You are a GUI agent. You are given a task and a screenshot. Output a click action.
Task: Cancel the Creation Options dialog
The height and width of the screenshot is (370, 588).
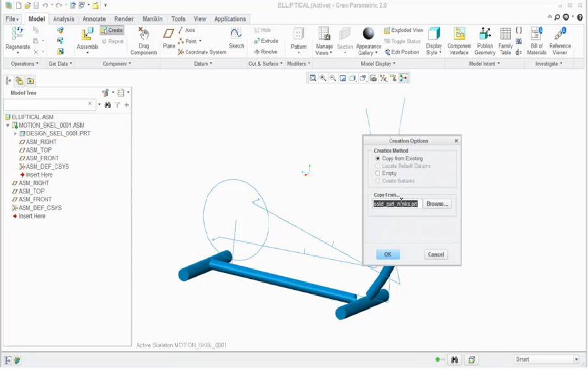pyautogui.click(x=435, y=255)
